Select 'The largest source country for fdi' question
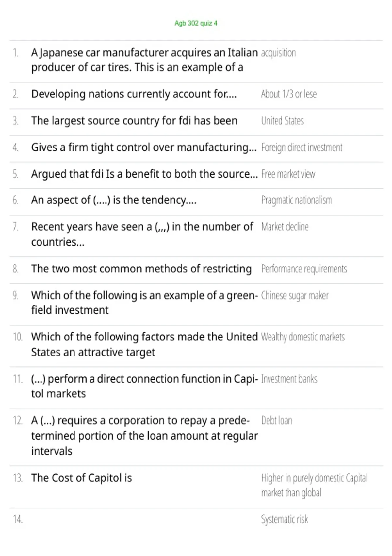 134,121
